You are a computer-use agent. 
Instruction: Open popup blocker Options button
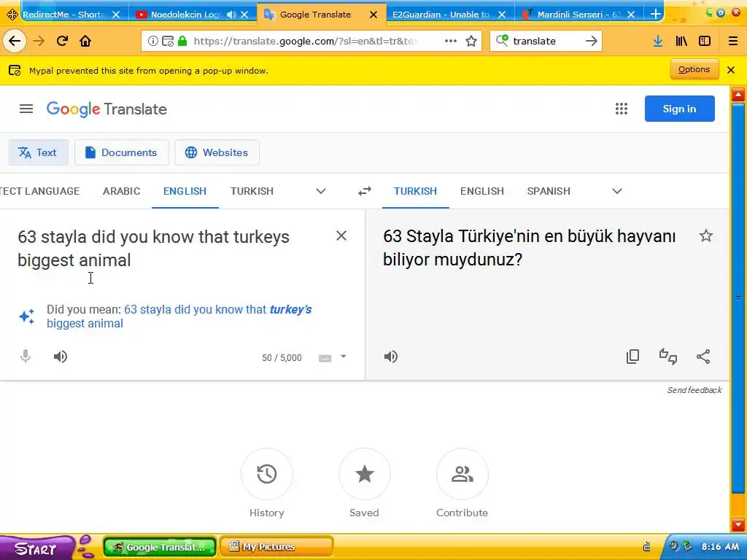click(694, 69)
